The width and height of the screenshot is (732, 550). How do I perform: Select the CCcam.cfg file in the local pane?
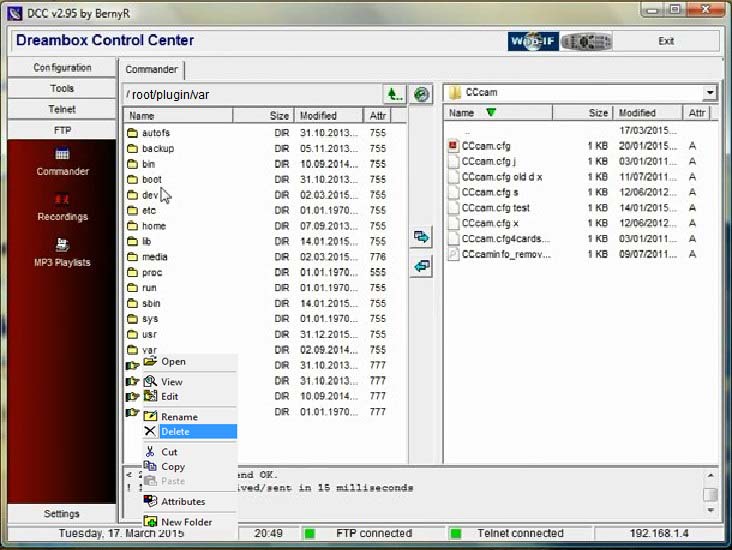486,146
